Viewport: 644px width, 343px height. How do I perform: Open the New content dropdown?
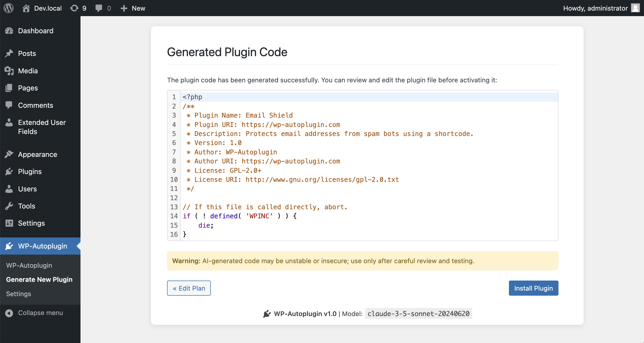133,8
